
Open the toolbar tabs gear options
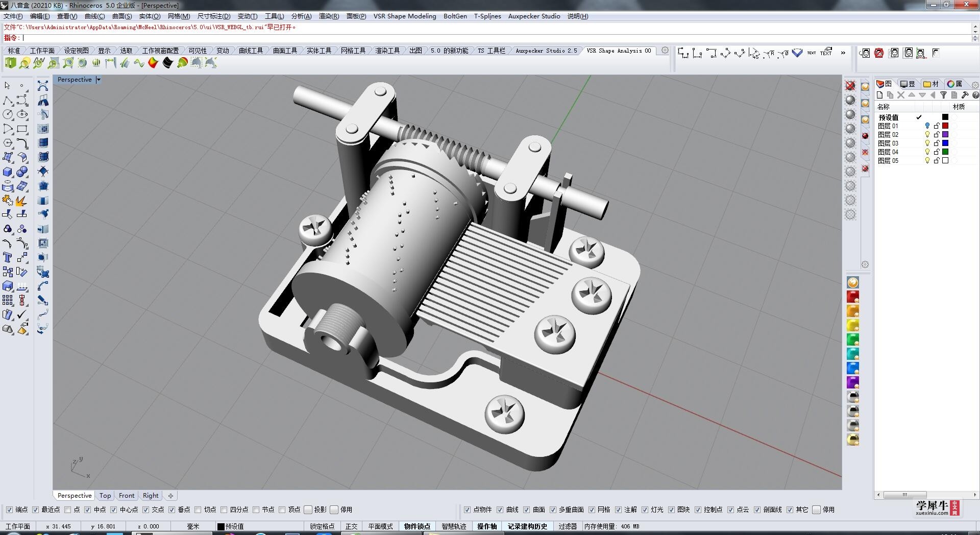(x=665, y=50)
